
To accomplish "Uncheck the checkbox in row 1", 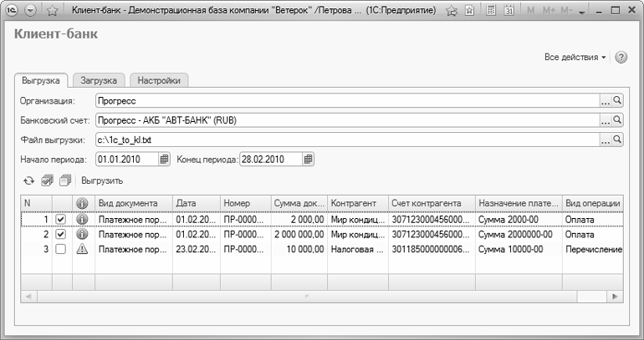I will coord(59,220).
